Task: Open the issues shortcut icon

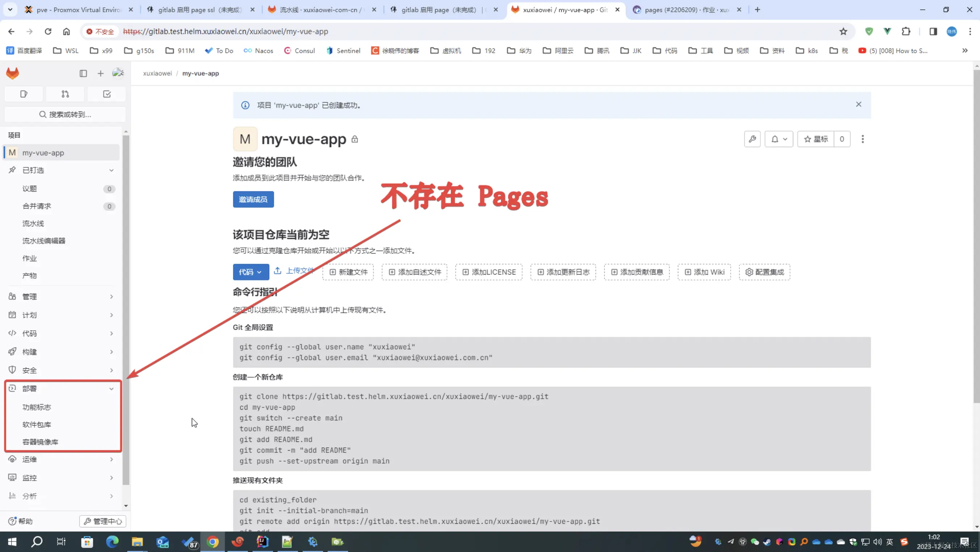Action: coord(24,94)
